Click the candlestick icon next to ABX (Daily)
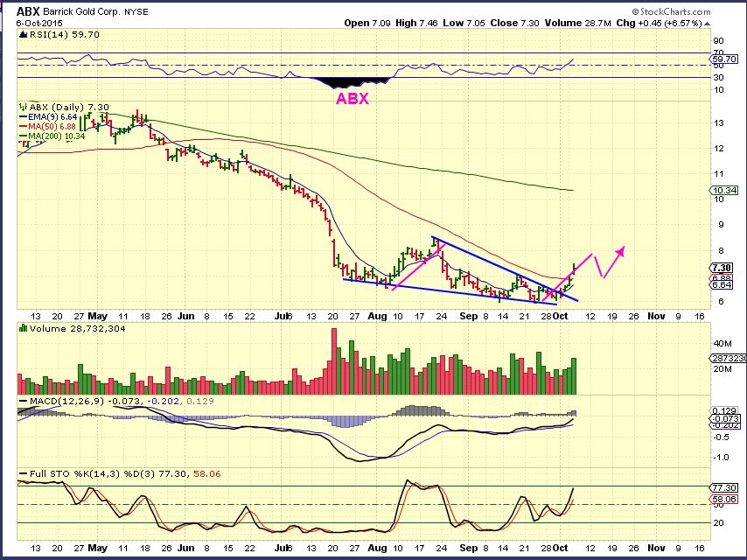 click(x=22, y=106)
